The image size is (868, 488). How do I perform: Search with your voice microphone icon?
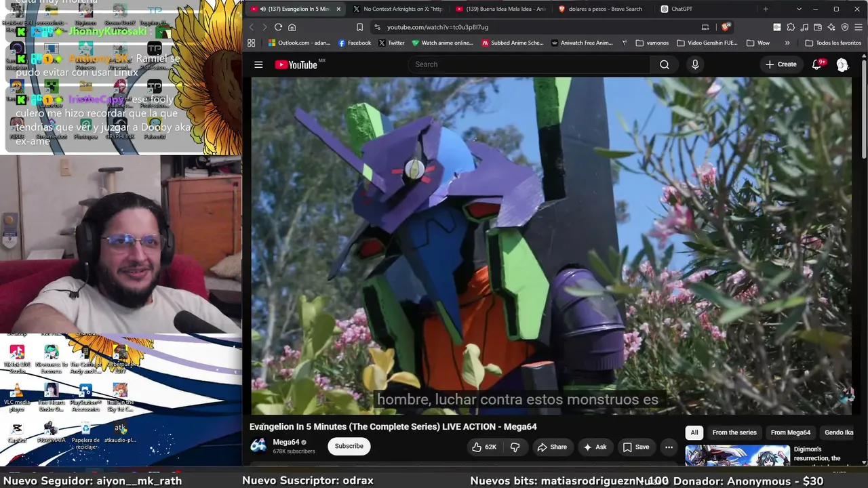coord(695,64)
